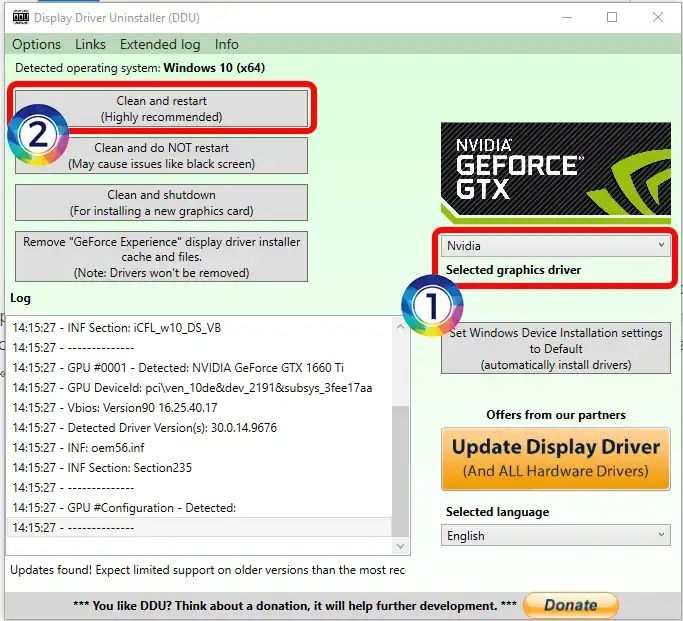Image resolution: width=683 pixels, height=621 pixels.
Task: Select log line 'GPU #0001 - Detected: NVIDIA GeForce GTX 1660 Ti'
Action: 199,368
